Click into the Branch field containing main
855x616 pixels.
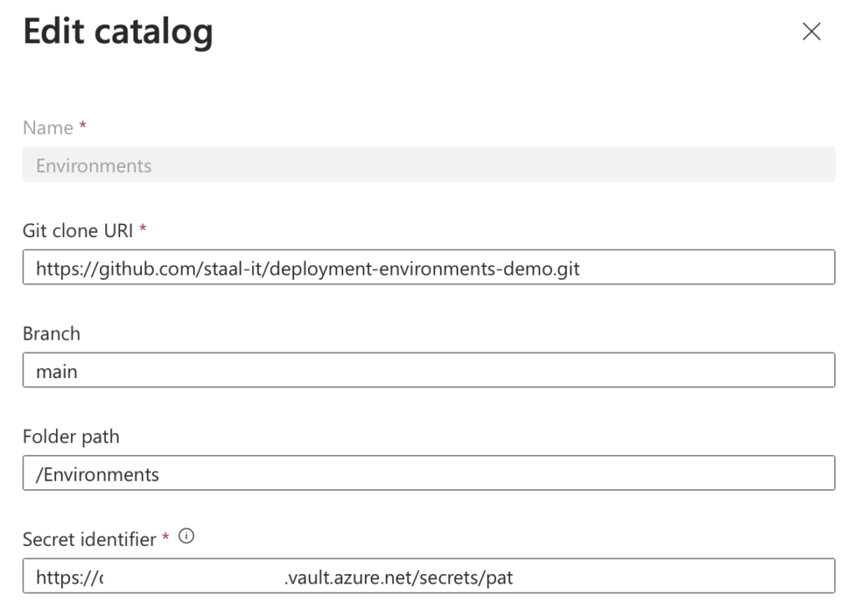[x=428, y=370]
